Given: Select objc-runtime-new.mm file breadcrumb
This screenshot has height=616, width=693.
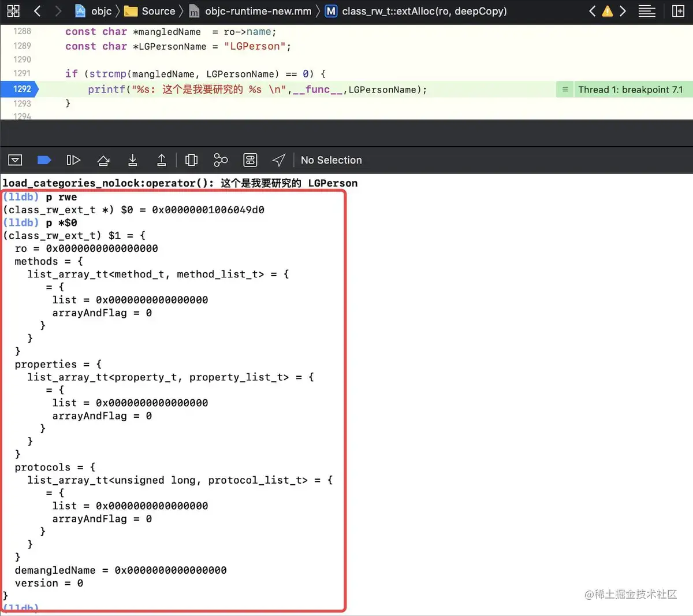Looking at the screenshot, I should click(x=250, y=11).
